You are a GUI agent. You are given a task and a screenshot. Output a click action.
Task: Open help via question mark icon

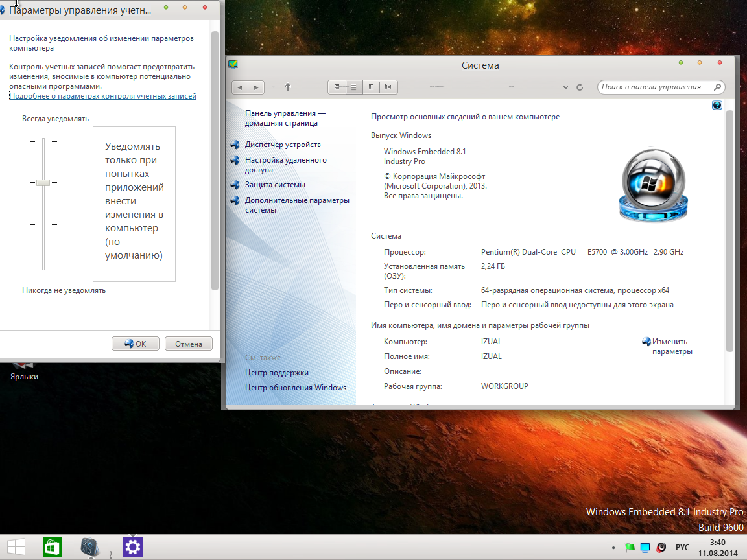point(717,105)
